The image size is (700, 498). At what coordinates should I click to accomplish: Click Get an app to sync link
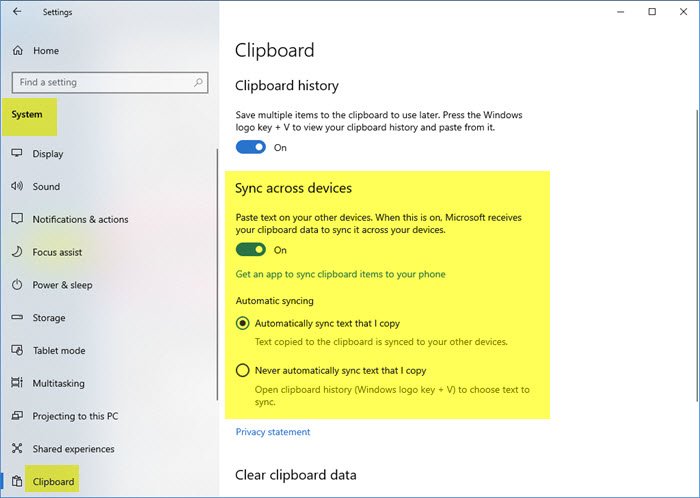coord(340,274)
